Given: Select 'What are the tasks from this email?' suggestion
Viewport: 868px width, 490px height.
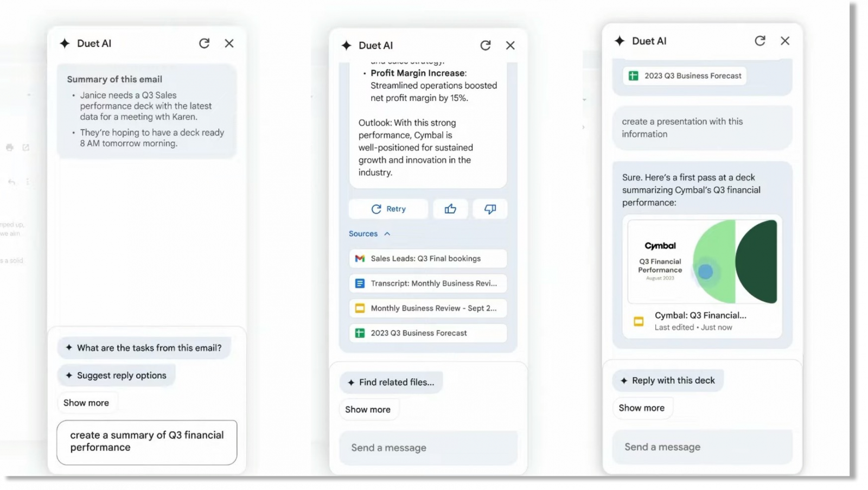Looking at the screenshot, I should (x=144, y=348).
